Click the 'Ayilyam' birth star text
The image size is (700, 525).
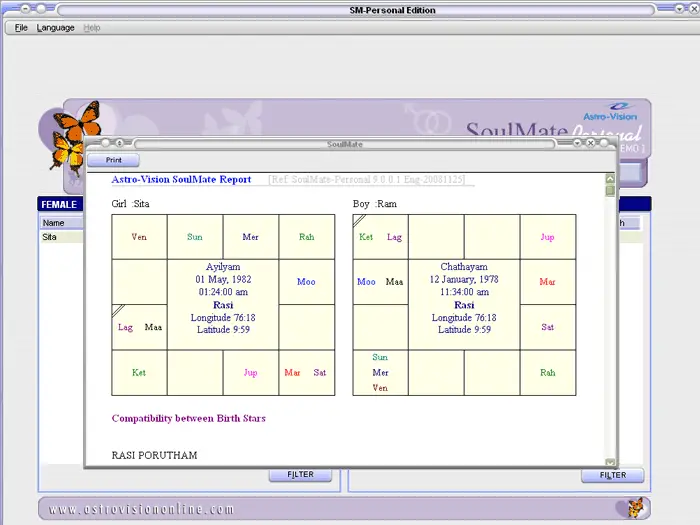223,267
